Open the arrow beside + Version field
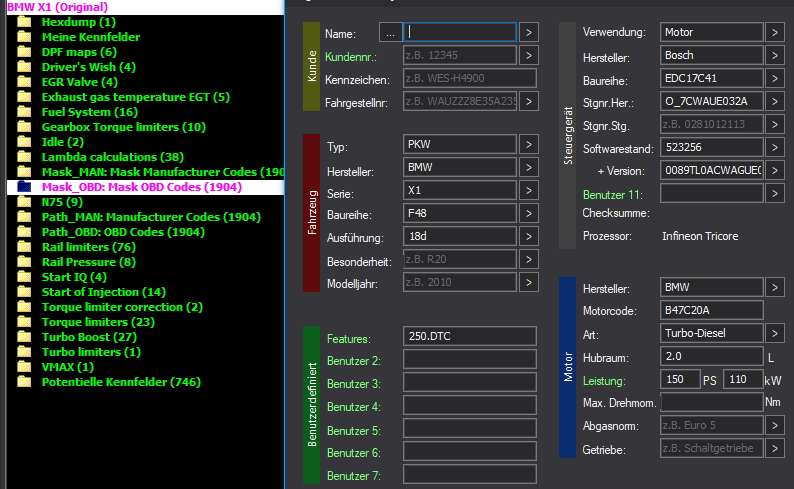This screenshot has height=489, width=794. click(x=775, y=170)
